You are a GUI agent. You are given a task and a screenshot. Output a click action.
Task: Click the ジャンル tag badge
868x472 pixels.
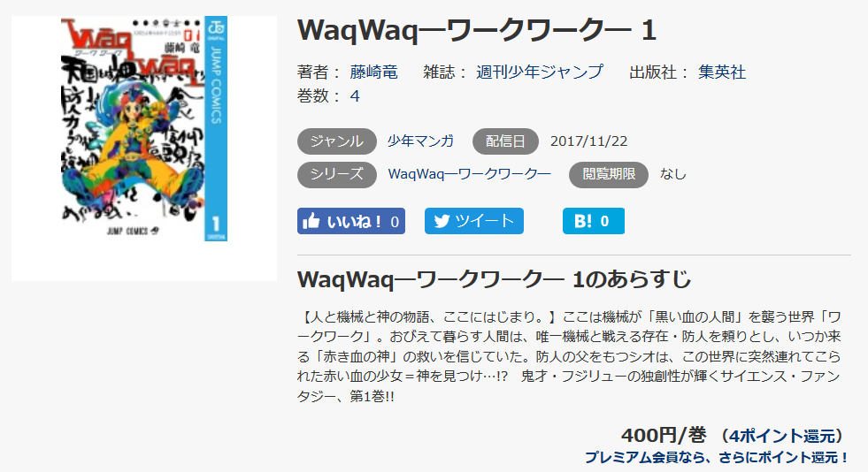336,141
